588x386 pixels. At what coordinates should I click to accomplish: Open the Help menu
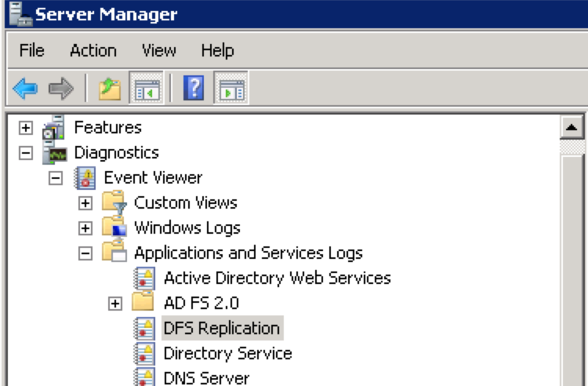click(217, 50)
